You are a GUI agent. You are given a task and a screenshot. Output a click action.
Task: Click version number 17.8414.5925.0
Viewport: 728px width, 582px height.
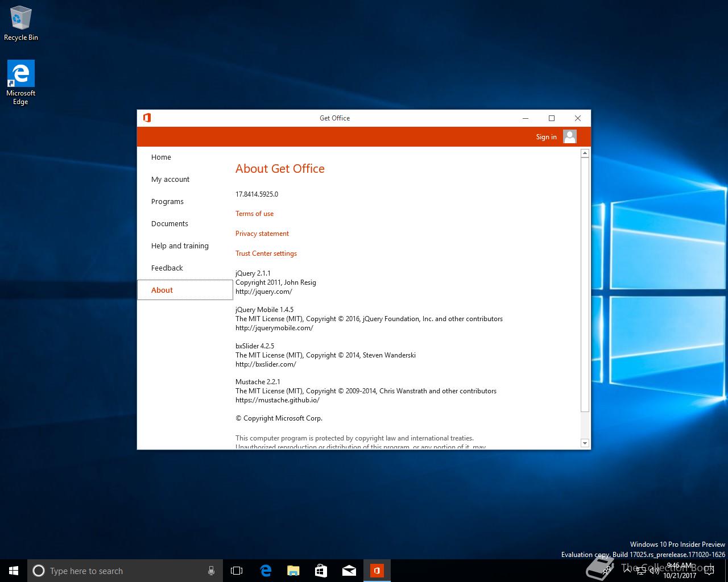(257, 194)
